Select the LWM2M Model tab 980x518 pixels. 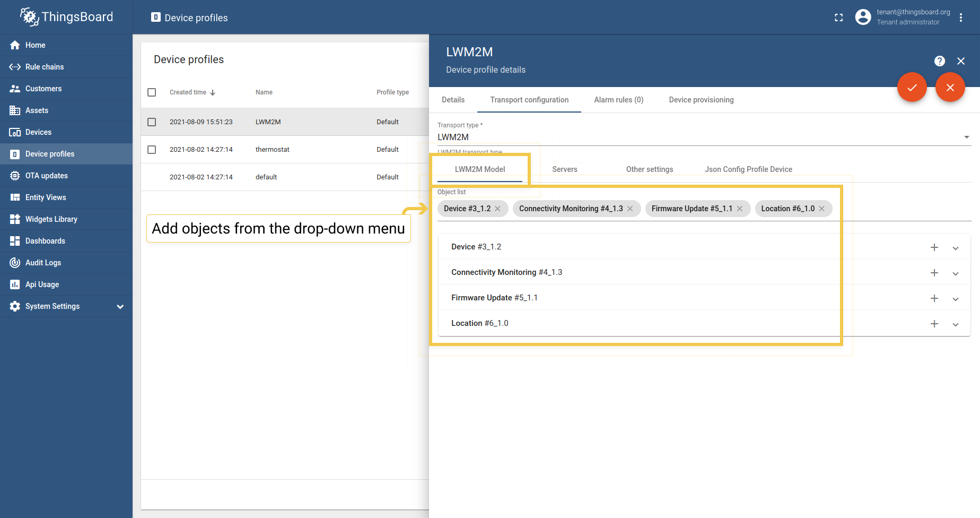pos(480,169)
